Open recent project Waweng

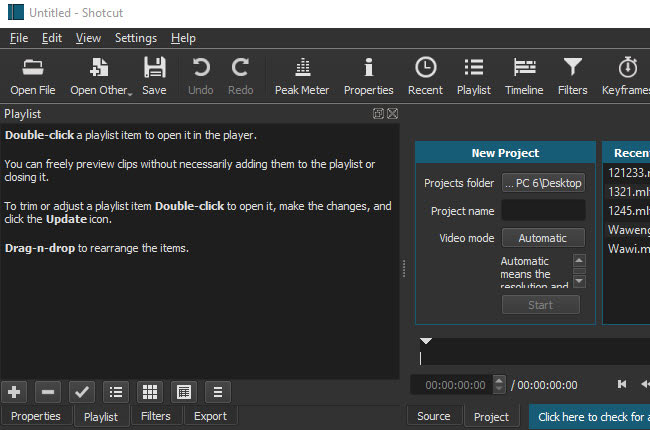click(x=626, y=230)
